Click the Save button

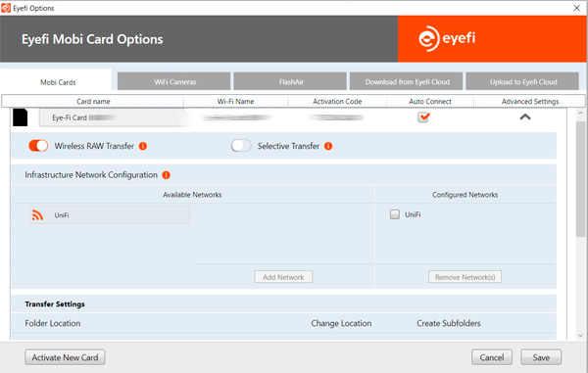(x=541, y=357)
